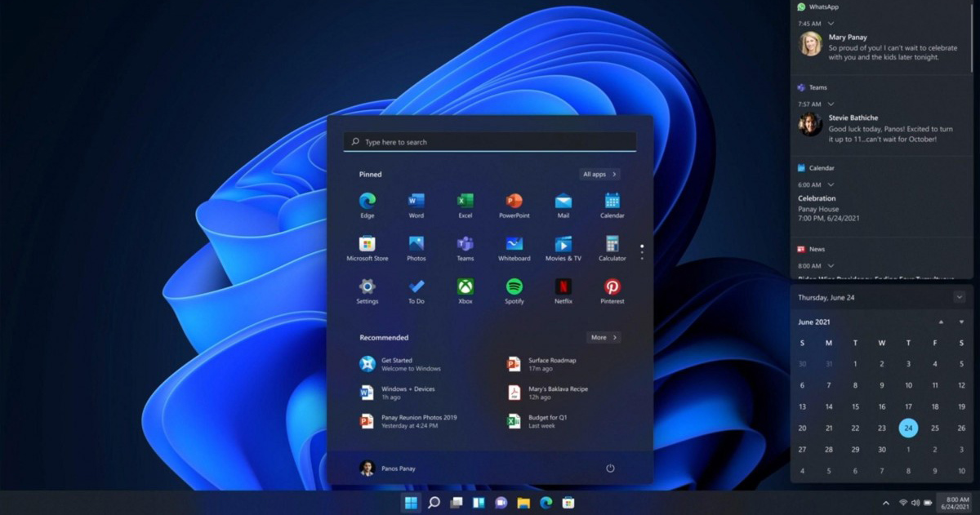Viewport: 980px width, 515px height.
Task: Launch Spotify from pinned apps
Action: (514, 291)
